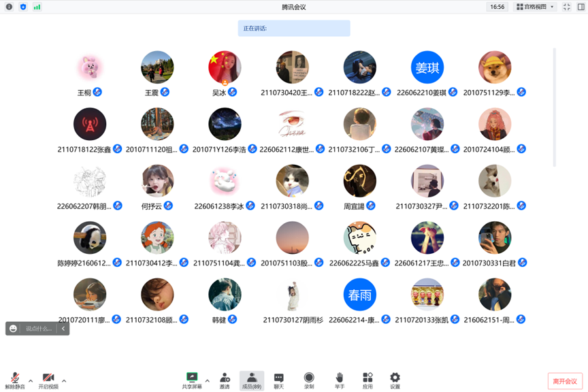Viewport: 588px width, 392px height.
Task: Open meeting Settings gear
Action: [x=395, y=378]
